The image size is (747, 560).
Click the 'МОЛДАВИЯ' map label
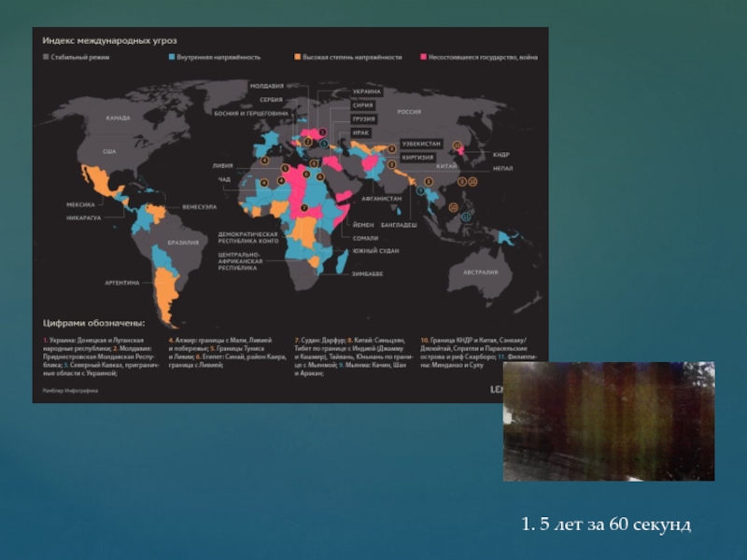coord(267,86)
